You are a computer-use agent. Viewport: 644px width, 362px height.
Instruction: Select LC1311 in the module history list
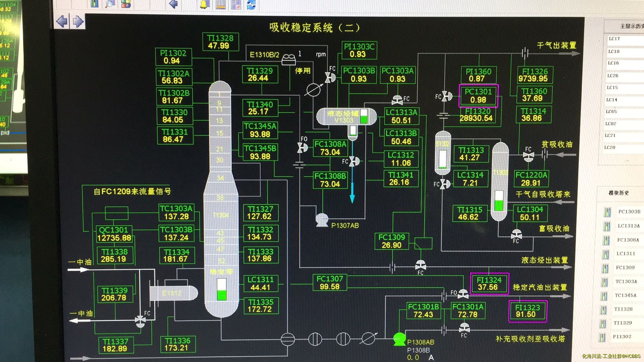[626, 253]
